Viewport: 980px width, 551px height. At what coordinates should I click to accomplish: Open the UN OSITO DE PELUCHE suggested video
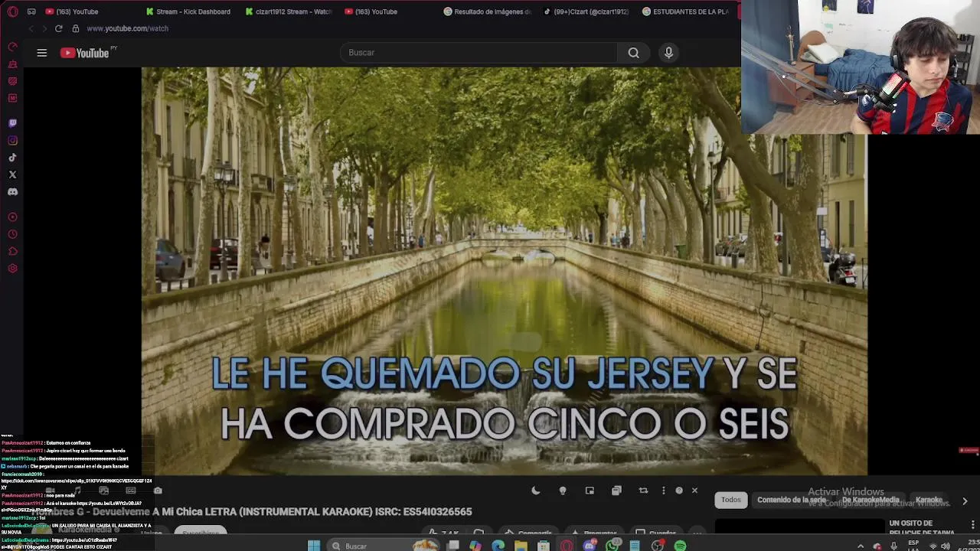(x=922, y=528)
